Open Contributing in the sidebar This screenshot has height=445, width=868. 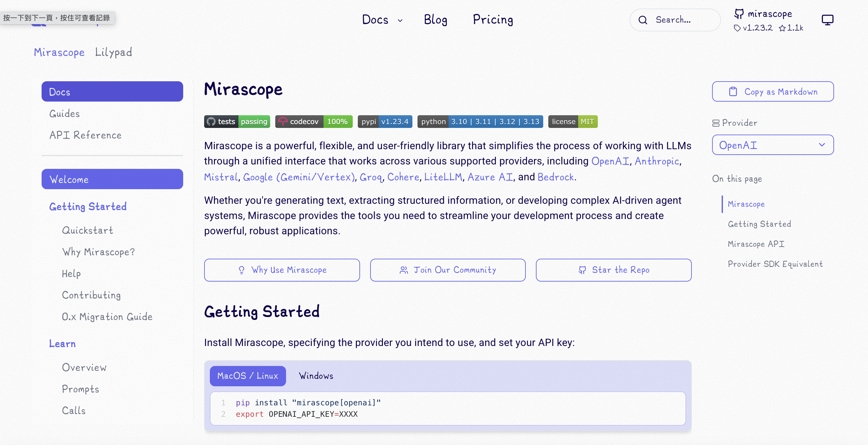[91, 295]
